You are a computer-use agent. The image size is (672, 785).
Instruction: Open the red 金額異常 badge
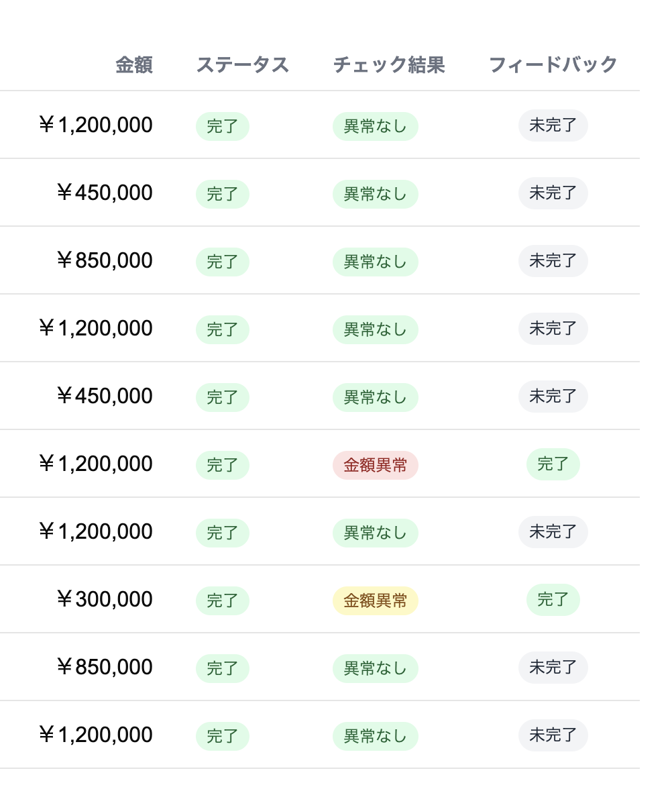point(375,465)
